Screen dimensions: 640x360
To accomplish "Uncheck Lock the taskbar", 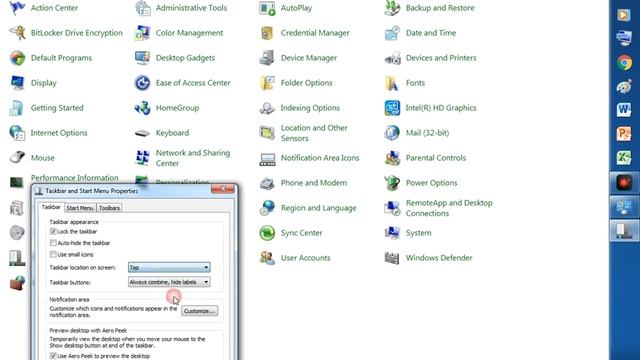I will pos(53,231).
